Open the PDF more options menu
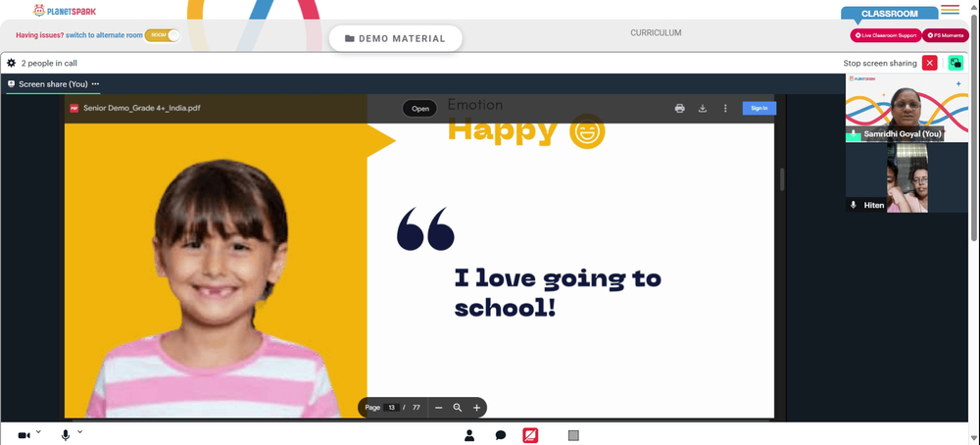The width and height of the screenshot is (980, 445). [725, 108]
